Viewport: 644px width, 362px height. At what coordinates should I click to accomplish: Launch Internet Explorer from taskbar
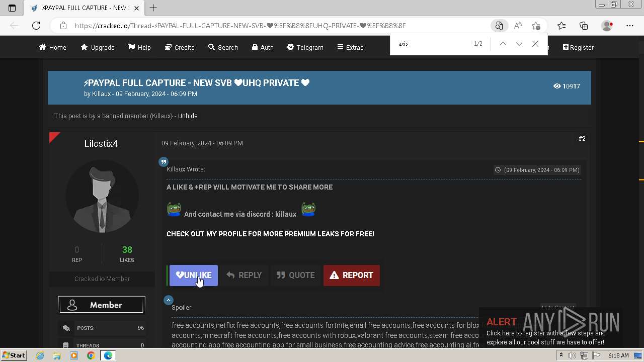[x=40, y=355]
